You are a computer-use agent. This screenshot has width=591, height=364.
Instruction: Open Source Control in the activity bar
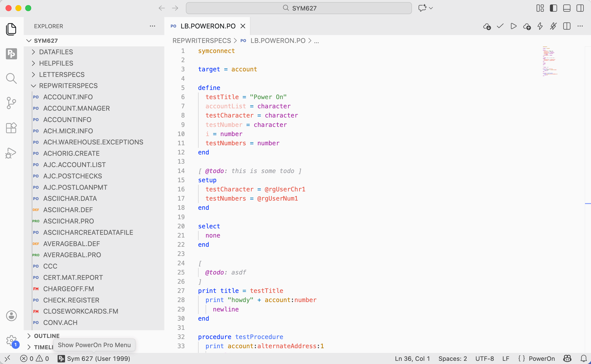pyautogui.click(x=11, y=103)
